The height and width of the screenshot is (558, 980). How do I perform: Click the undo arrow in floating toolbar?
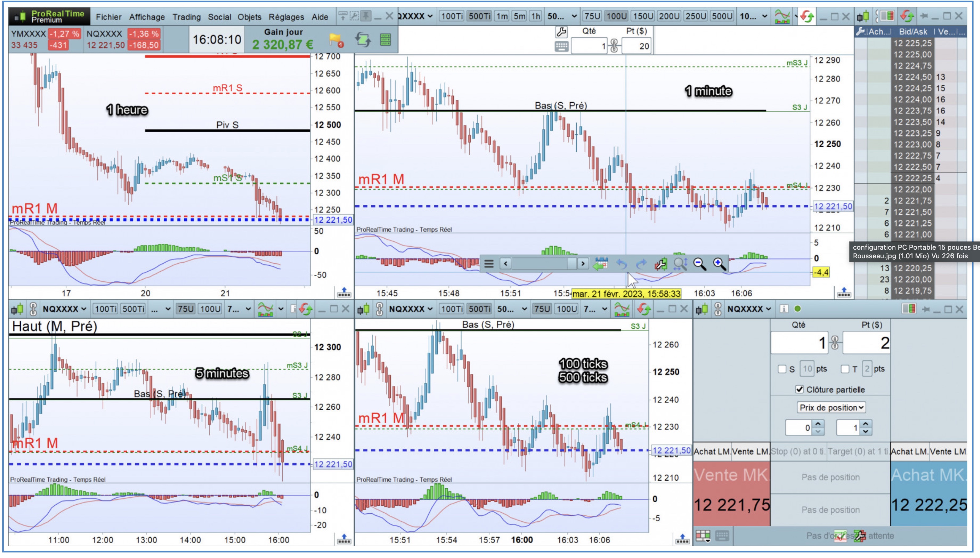621,264
